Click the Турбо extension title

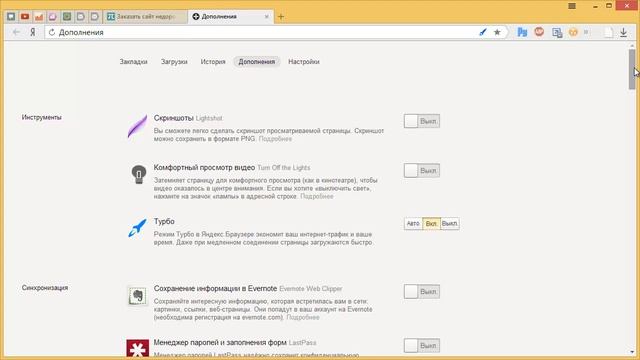[164, 222]
